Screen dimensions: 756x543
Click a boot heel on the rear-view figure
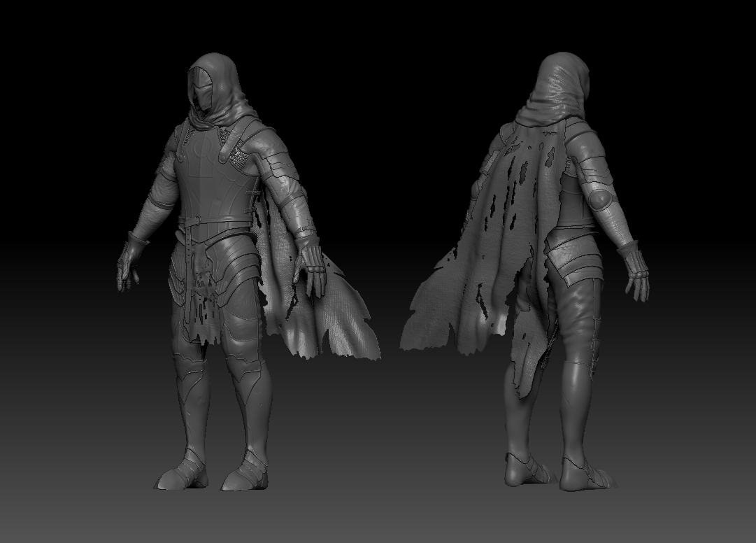pos(516,470)
